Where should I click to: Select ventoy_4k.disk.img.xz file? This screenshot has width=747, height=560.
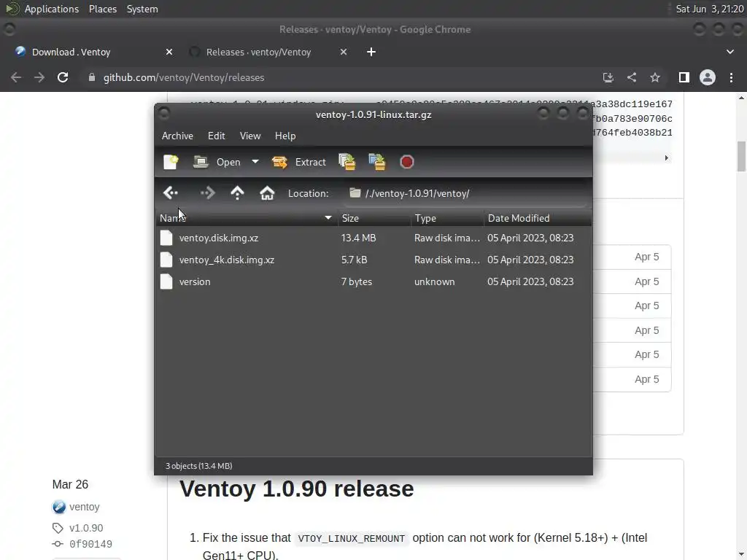[x=373, y=260]
